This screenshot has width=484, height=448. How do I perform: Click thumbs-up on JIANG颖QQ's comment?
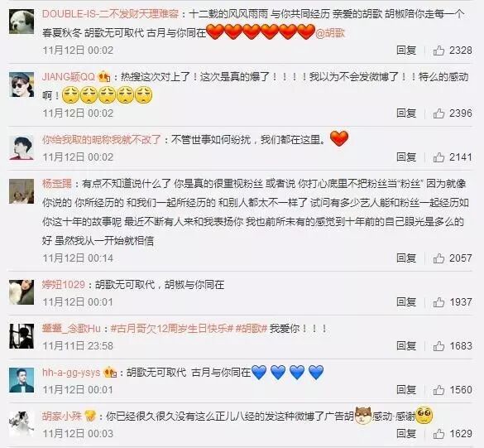point(438,113)
